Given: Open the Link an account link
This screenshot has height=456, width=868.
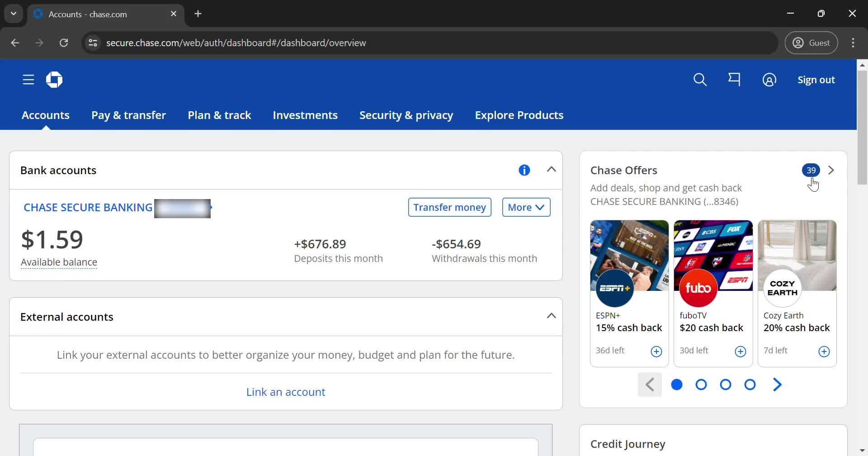Looking at the screenshot, I should pos(286,392).
